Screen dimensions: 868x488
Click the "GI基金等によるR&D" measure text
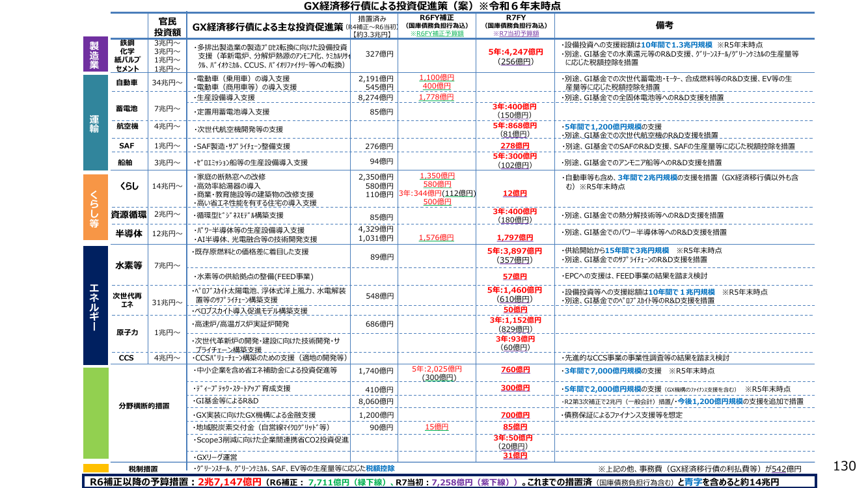(226, 401)
